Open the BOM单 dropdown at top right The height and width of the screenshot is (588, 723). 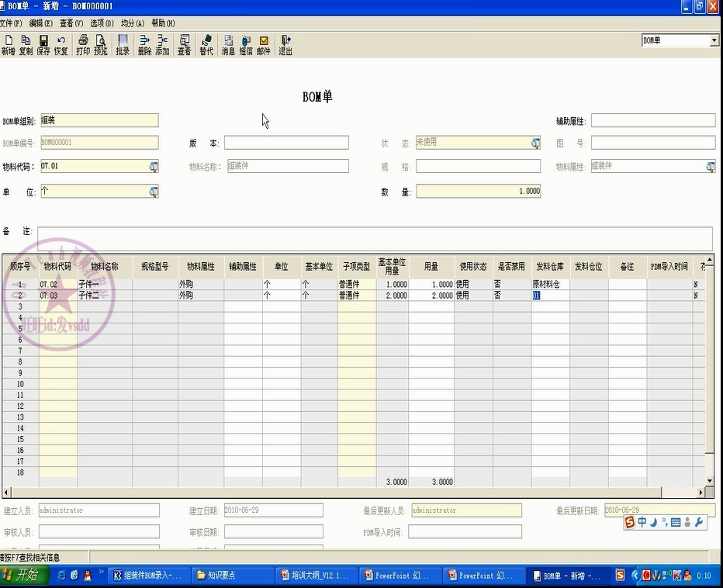(714, 40)
